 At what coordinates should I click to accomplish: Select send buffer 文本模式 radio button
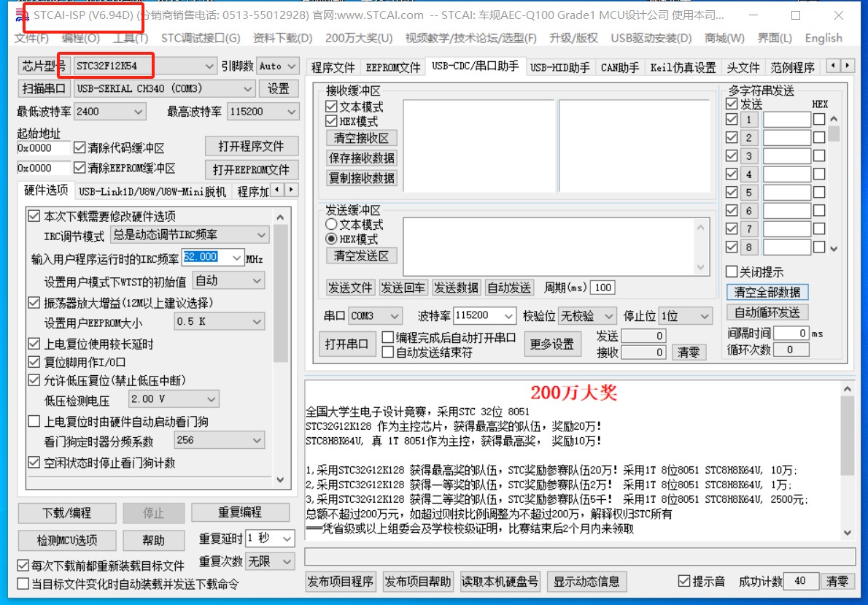click(x=332, y=224)
